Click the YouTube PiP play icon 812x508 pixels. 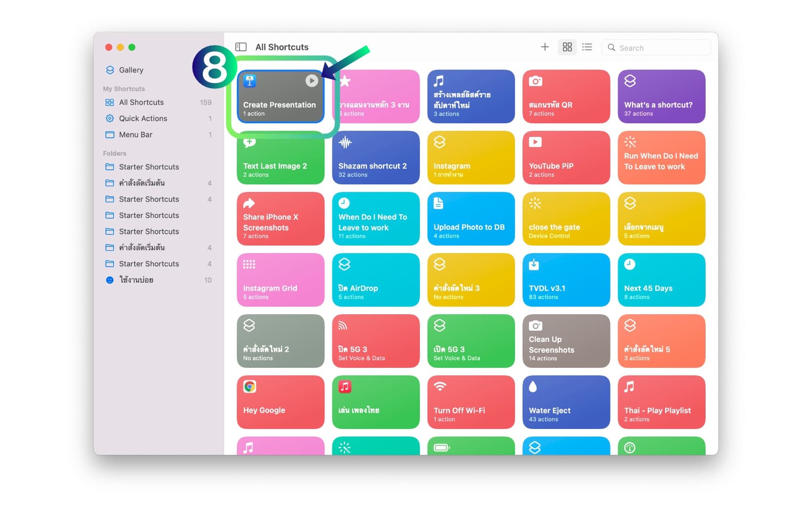(x=535, y=142)
